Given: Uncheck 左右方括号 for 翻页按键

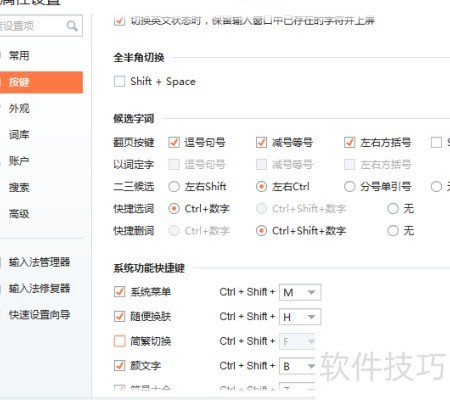Looking at the screenshot, I should click(x=349, y=142).
